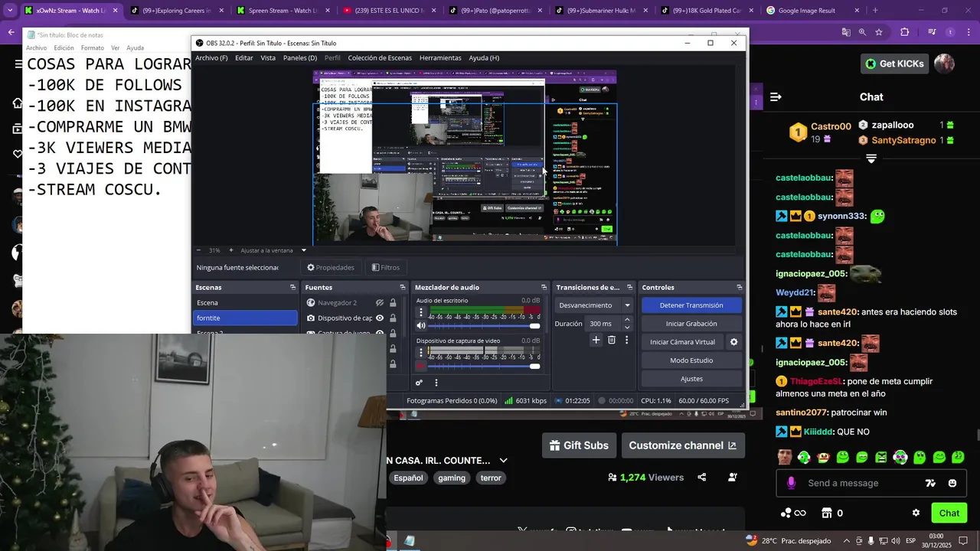The width and height of the screenshot is (980, 551).
Task: Decrease transition duration with down arrow
Action: [627, 327]
